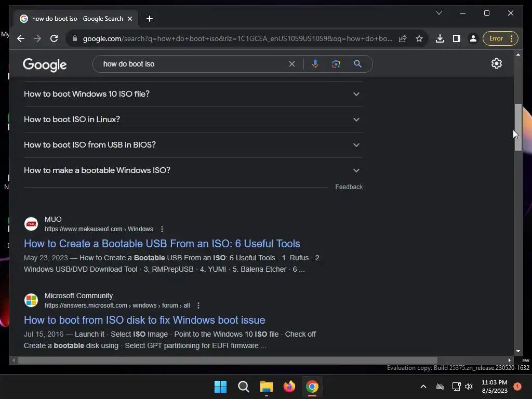
Task: Expand 'How to make a bootable Windows ISO?'
Action: [193, 170]
